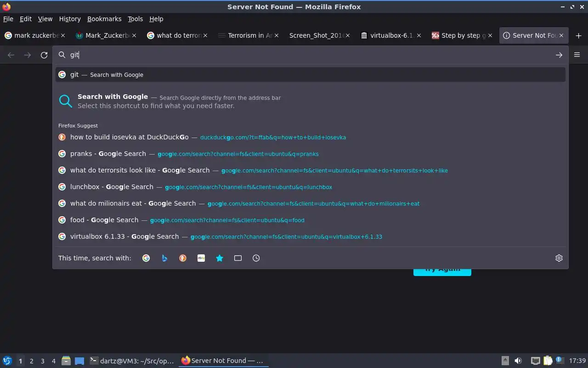Open the File menu
This screenshot has width=588, height=368.
(8, 19)
